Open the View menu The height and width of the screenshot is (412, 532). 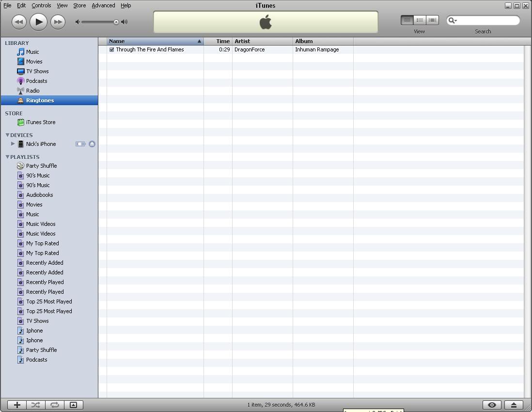click(62, 5)
